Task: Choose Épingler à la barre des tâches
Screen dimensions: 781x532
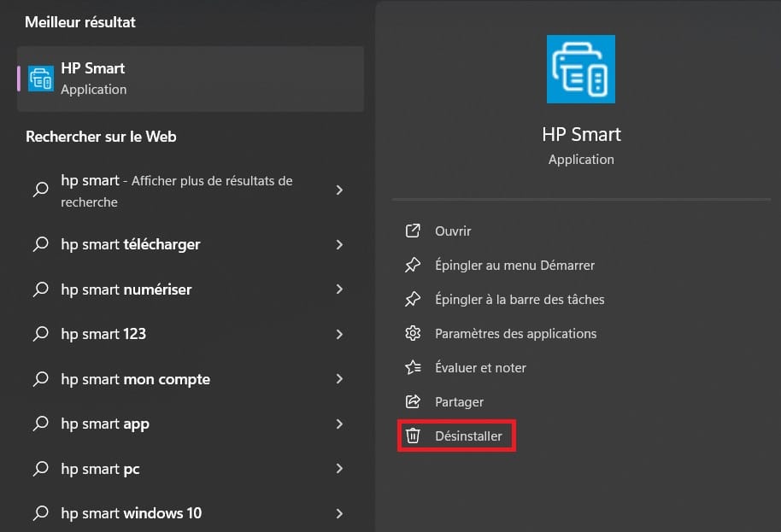Action: [x=519, y=300]
